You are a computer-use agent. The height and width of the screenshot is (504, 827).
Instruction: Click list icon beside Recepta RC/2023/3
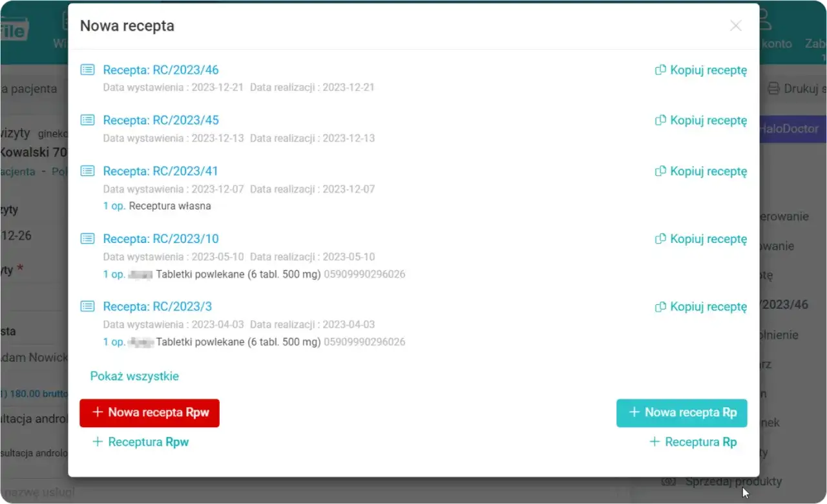click(87, 307)
